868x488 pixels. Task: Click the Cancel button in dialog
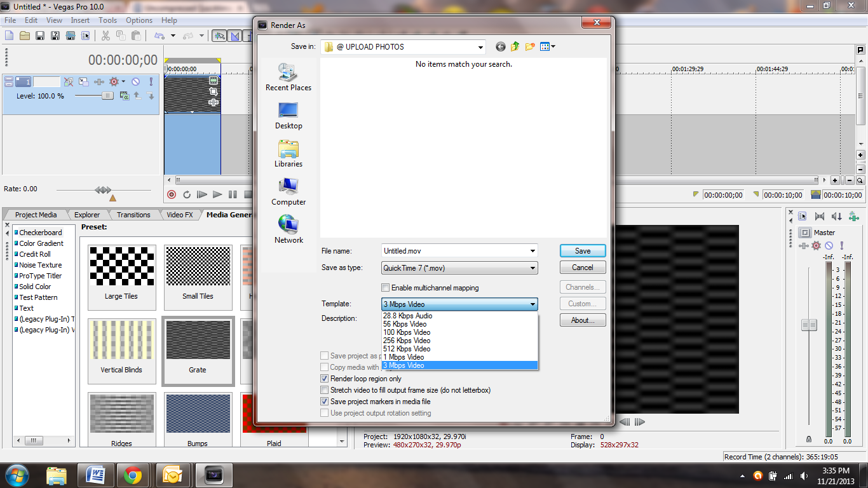(x=583, y=268)
